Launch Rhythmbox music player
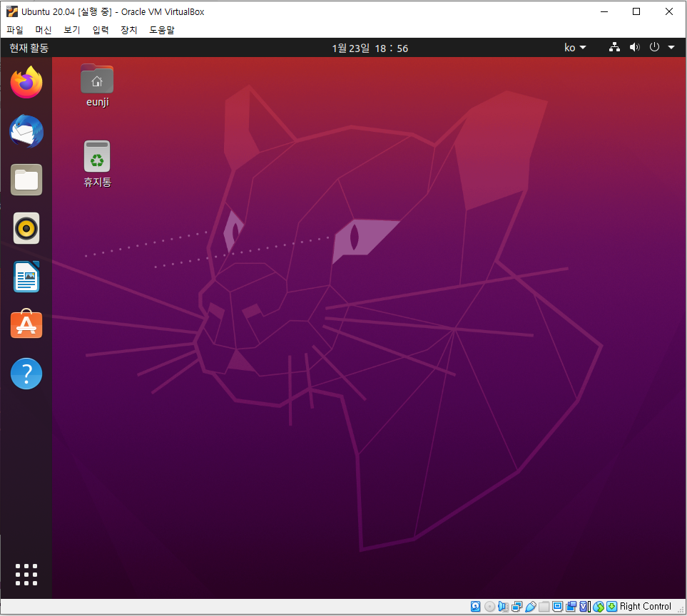The image size is (687, 616). tap(26, 228)
